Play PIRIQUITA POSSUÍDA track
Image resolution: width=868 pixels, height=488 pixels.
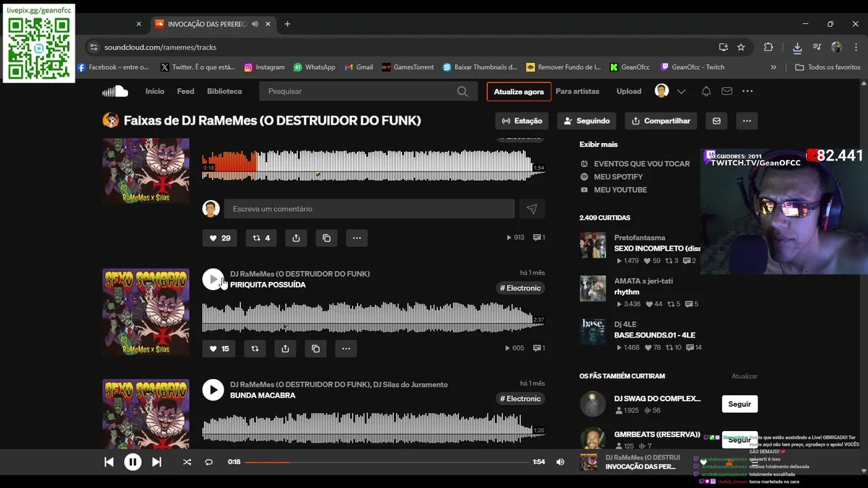[x=213, y=279]
